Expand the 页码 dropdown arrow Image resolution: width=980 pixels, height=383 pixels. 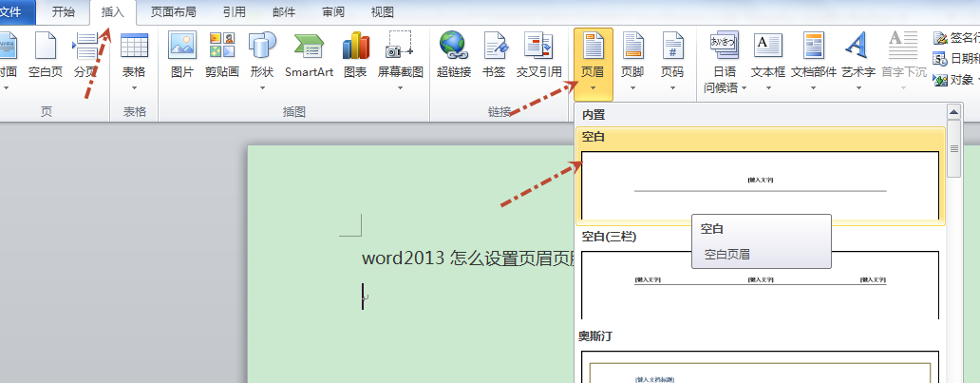[672, 87]
